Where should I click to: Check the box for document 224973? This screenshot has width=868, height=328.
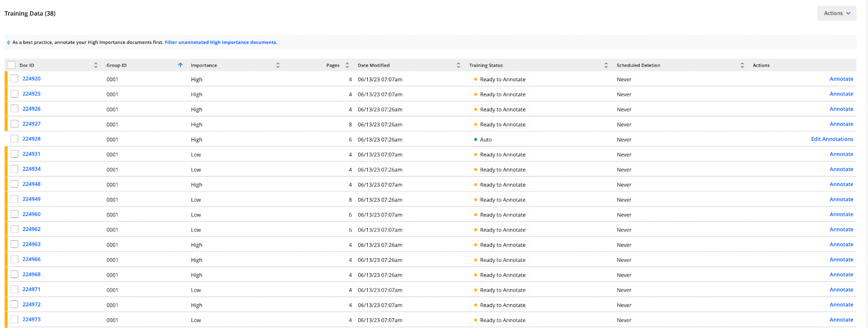15,319
